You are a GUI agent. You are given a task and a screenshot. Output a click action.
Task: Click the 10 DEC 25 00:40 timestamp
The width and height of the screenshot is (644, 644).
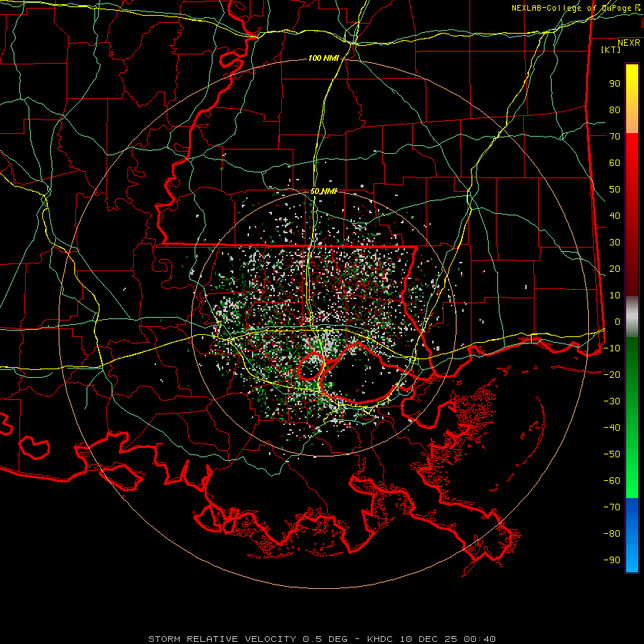(447, 639)
